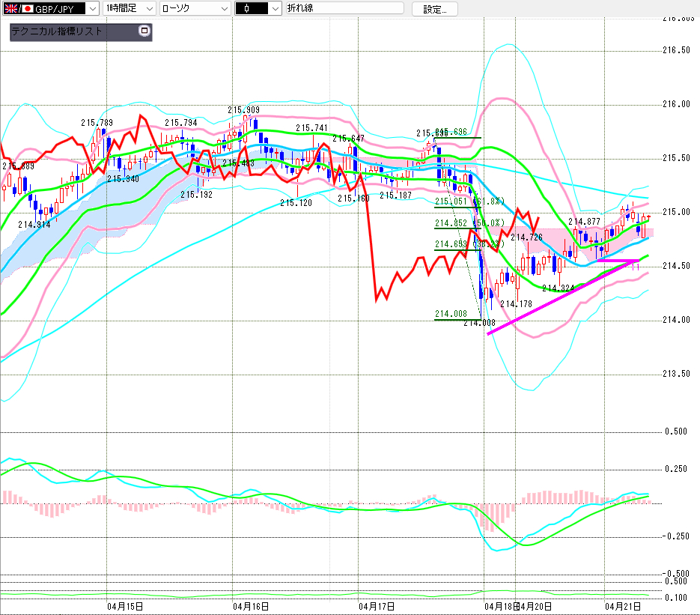Screen dimensions: 700x615
Task: Click the 215.909 high price label
Action: [244, 110]
